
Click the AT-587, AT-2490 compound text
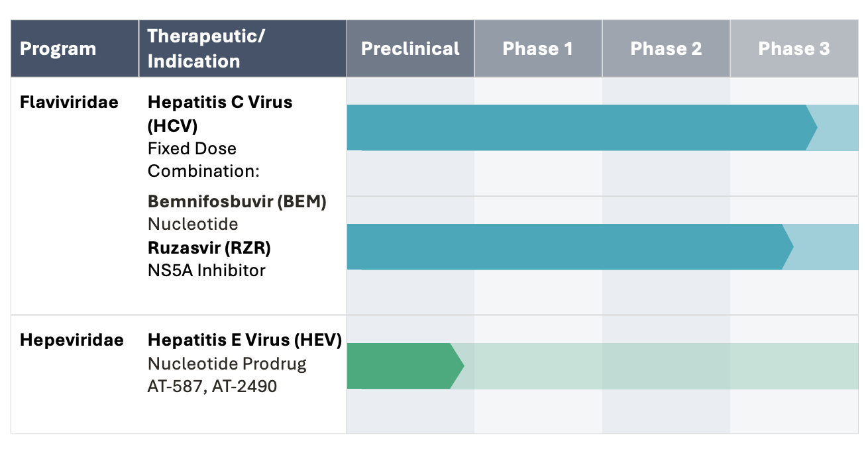[212, 386]
